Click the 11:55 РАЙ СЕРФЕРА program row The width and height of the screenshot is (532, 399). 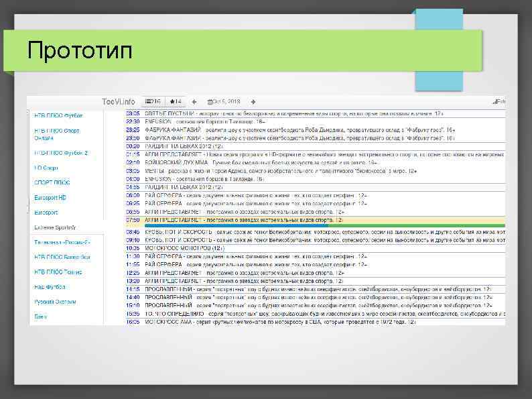point(315,264)
